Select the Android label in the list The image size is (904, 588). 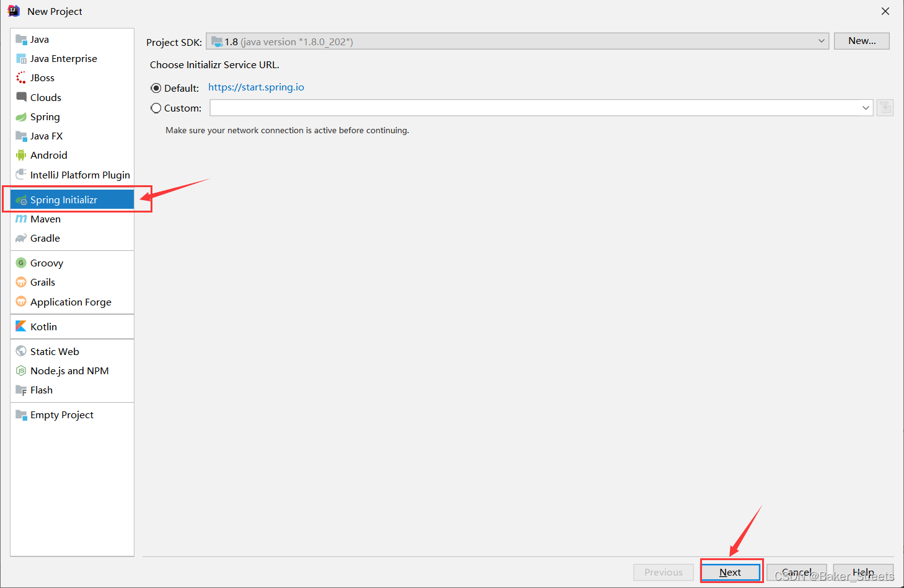[x=49, y=156]
